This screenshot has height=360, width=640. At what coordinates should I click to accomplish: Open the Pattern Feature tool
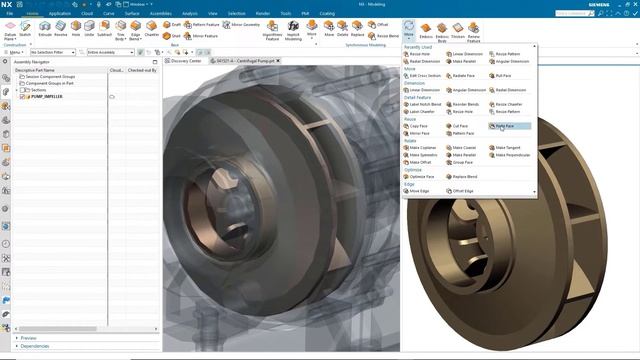pos(202,25)
